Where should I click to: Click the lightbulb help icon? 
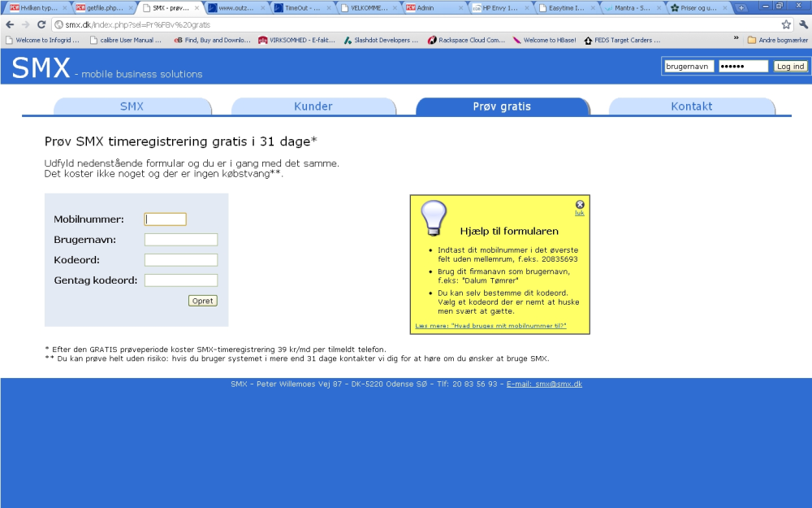tap(434, 218)
